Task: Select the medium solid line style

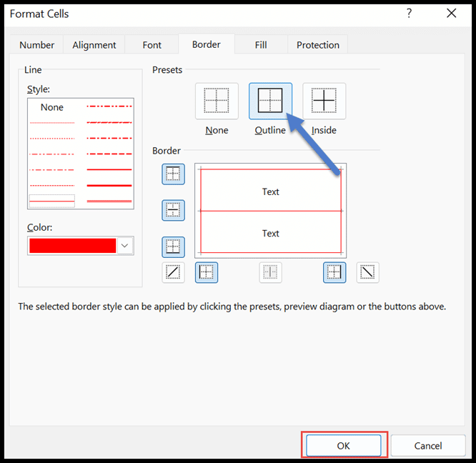Action: (109, 169)
